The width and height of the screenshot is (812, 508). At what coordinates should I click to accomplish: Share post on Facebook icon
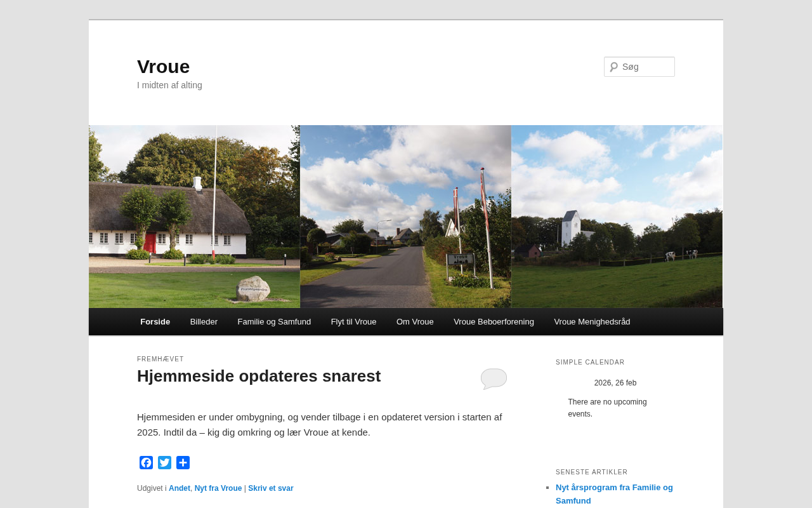[147, 463]
